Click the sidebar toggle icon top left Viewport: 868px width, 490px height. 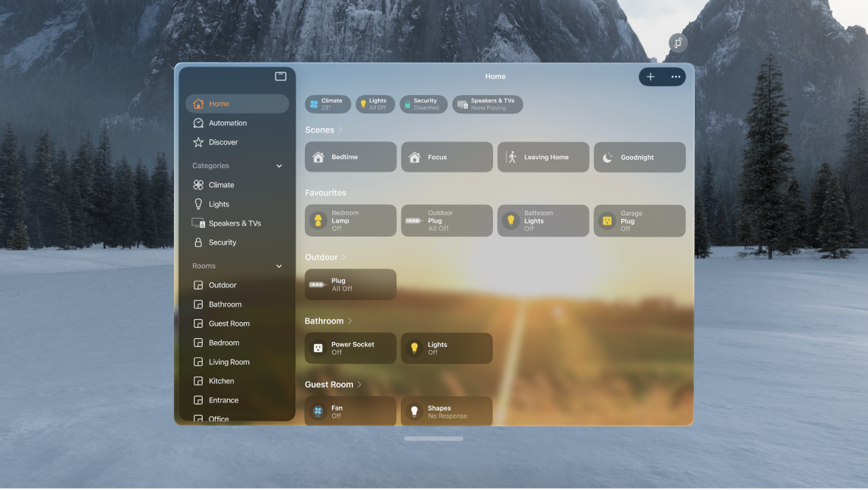(280, 76)
